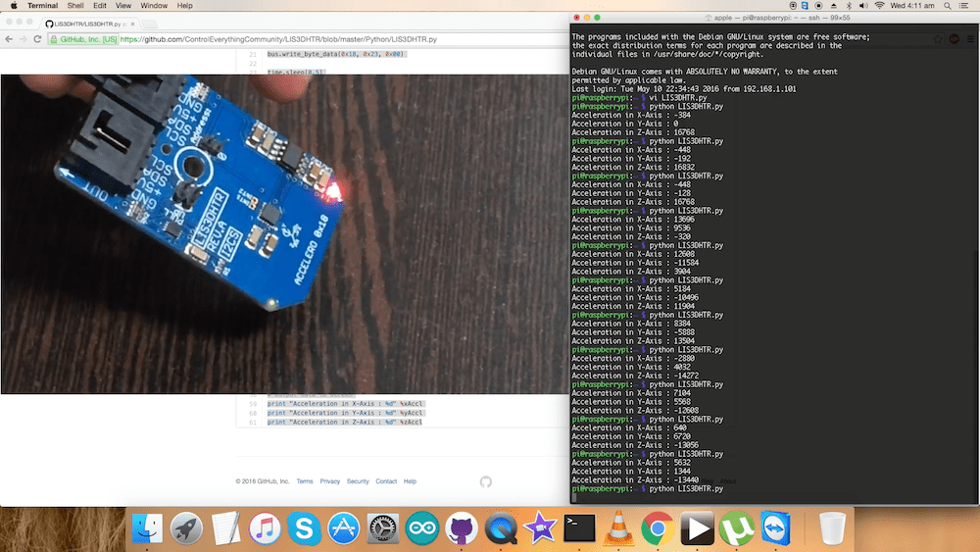The width and height of the screenshot is (980, 552).
Task: Open the Contact footer link
Action: (385, 481)
